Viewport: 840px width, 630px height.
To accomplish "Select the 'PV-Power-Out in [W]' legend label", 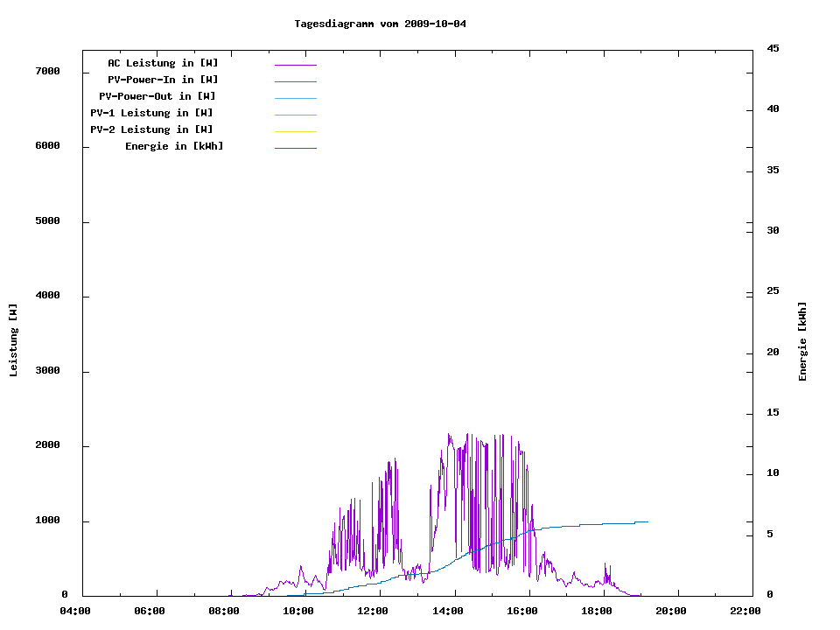I will coord(157,96).
